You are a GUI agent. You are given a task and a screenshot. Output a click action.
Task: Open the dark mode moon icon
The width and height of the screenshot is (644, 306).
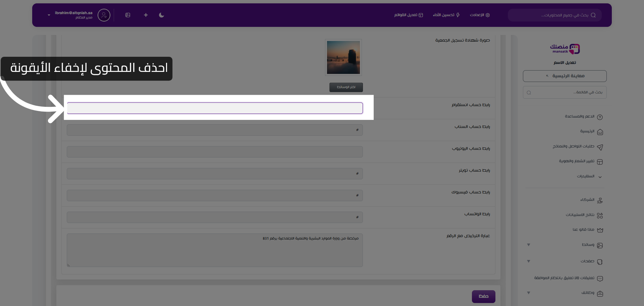[161, 15]
